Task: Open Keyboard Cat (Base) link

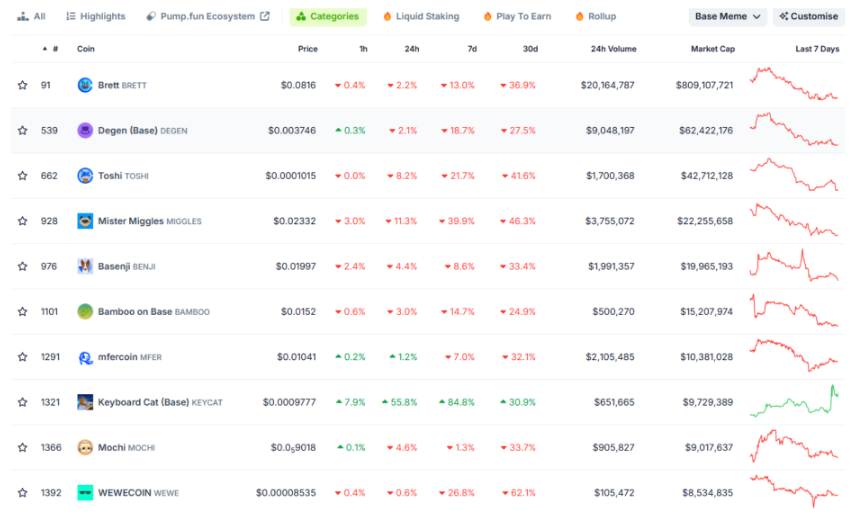Action: tap(160, 402)
